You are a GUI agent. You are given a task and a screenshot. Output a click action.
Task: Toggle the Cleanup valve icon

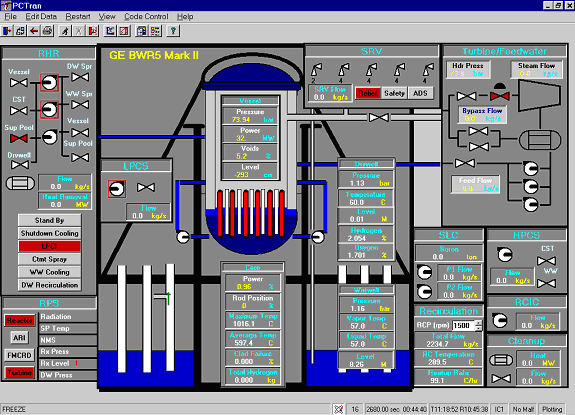click(501, 378)
